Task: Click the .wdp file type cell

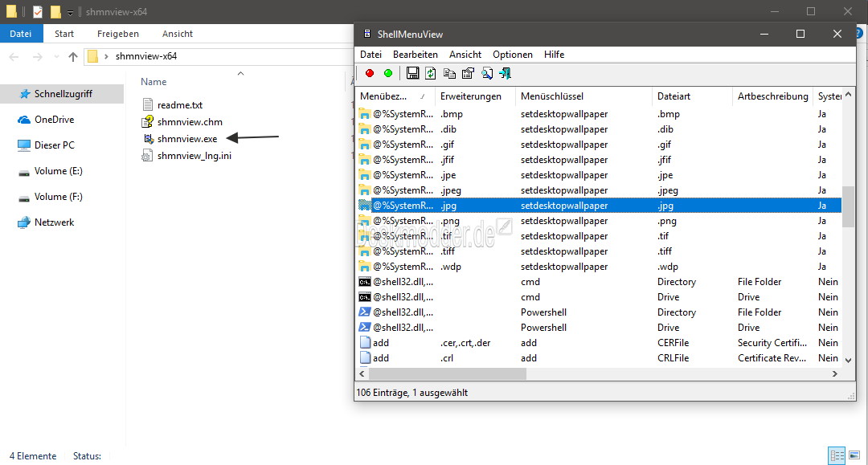Action: [x=668, y=267]
